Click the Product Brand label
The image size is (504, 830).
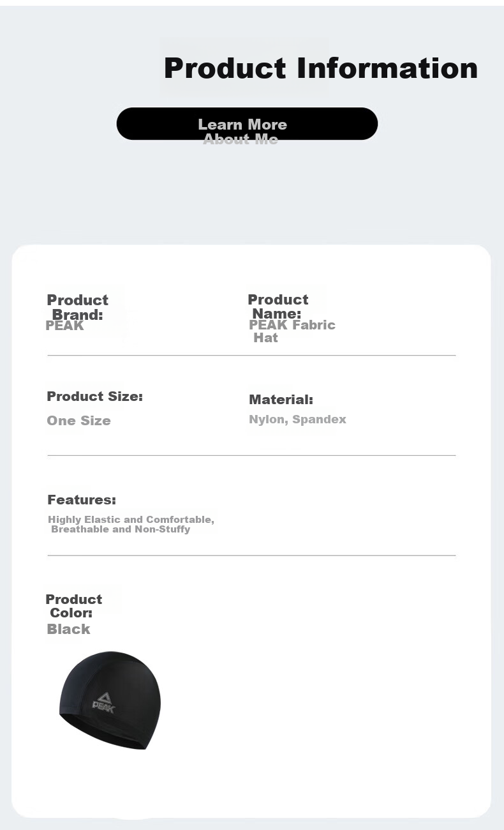coord(77,307)
